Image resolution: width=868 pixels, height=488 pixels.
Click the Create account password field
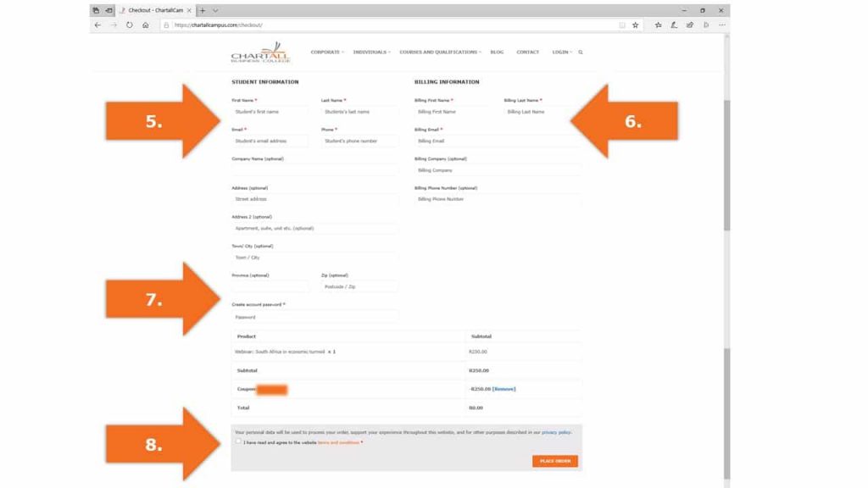pyautogui.click(x=314, y=317)
